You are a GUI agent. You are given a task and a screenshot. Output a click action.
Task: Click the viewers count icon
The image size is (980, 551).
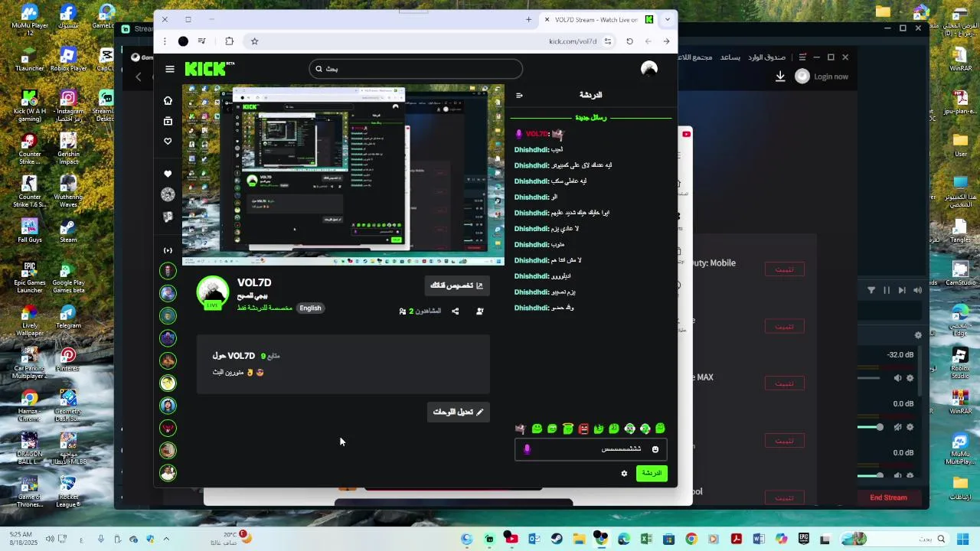click(403, 311)
